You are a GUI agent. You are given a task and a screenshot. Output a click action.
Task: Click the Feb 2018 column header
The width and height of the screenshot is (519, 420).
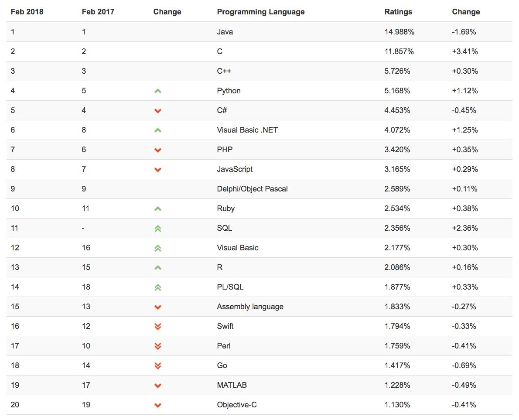pyautogui.click(x=27, y=12)
